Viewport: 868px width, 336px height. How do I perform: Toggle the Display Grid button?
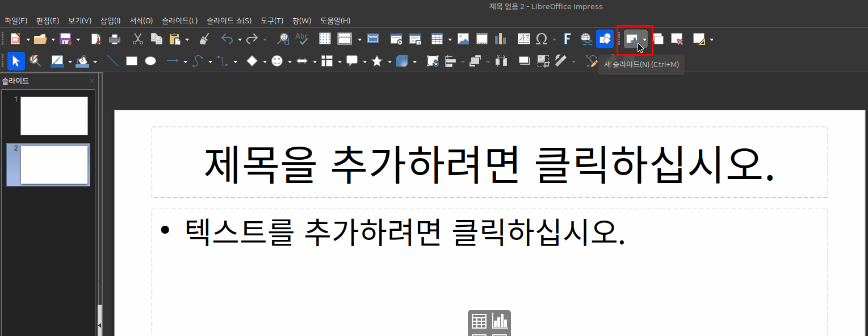pos(325,39)
